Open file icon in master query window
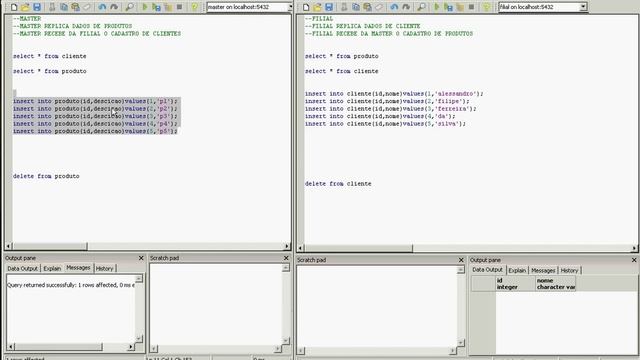 25,7
